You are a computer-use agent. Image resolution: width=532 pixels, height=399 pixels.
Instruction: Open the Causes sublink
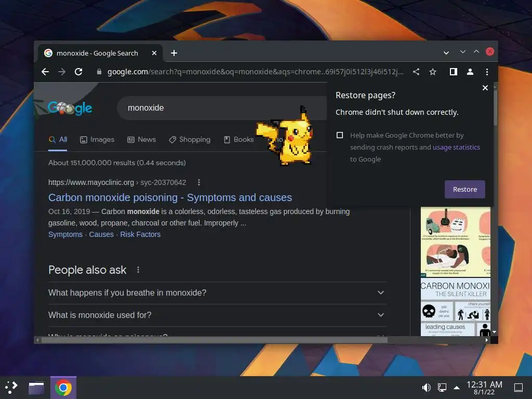click(x=101, y=234)
